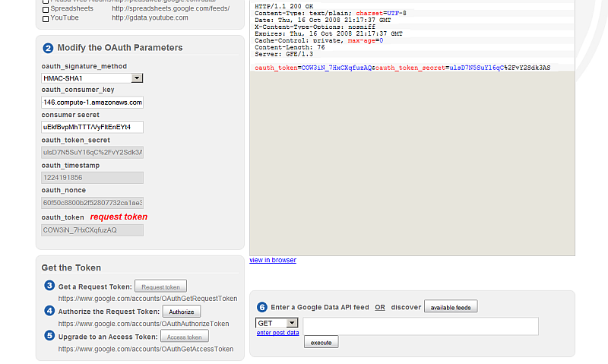Click the enter post data link
608x364 pixels.
(277, 333)
